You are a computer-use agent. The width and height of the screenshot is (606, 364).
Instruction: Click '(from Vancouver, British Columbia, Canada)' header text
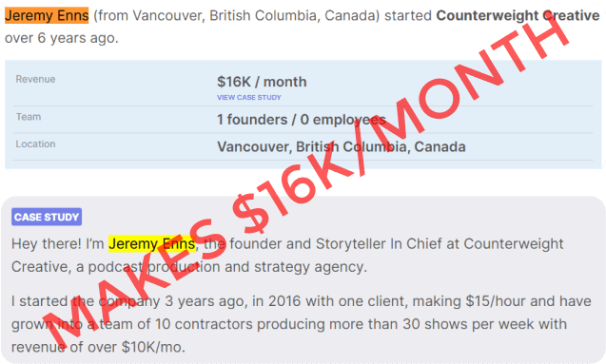(237, 15)
